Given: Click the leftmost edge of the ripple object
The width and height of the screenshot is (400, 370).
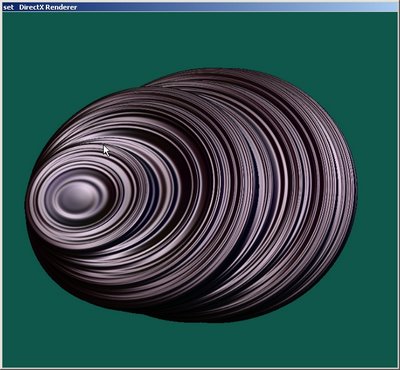Looking at the screenshot, I should 27,203.
